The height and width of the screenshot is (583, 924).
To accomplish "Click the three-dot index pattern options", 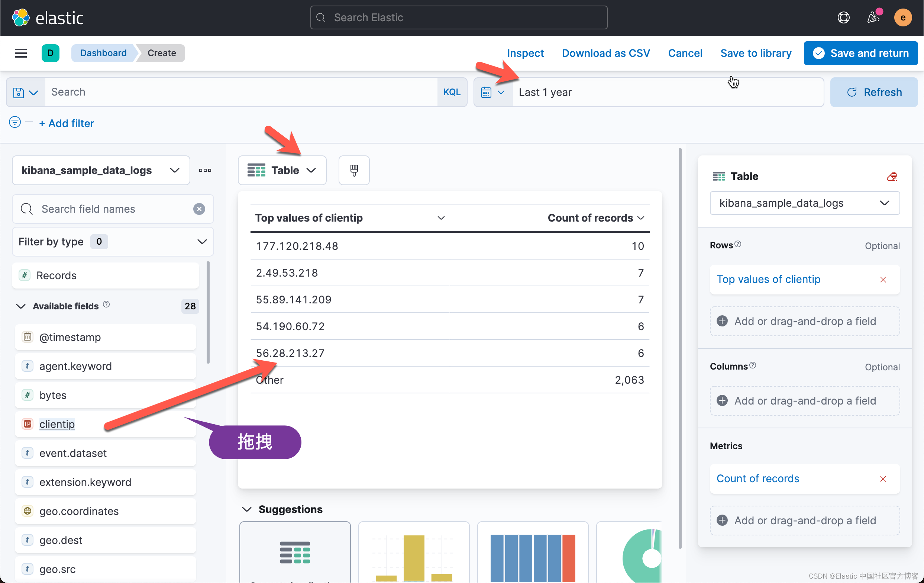I will click(x=205, y=170).
